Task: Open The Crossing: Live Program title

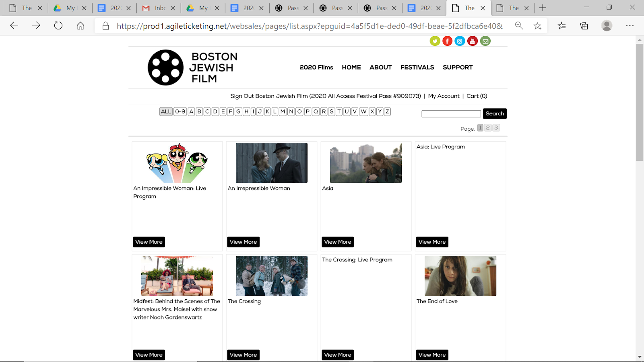Action: (x=357, y=260)
